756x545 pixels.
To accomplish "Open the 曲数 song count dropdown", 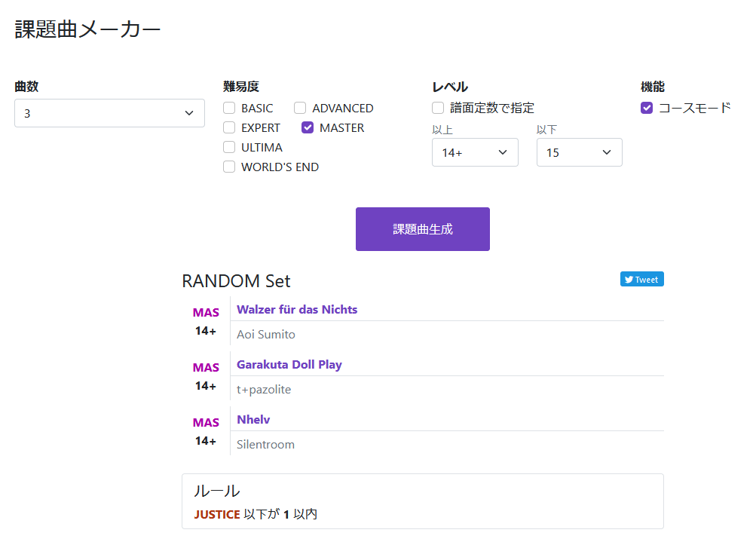I will pyautogui.click(x=109, y=113).
